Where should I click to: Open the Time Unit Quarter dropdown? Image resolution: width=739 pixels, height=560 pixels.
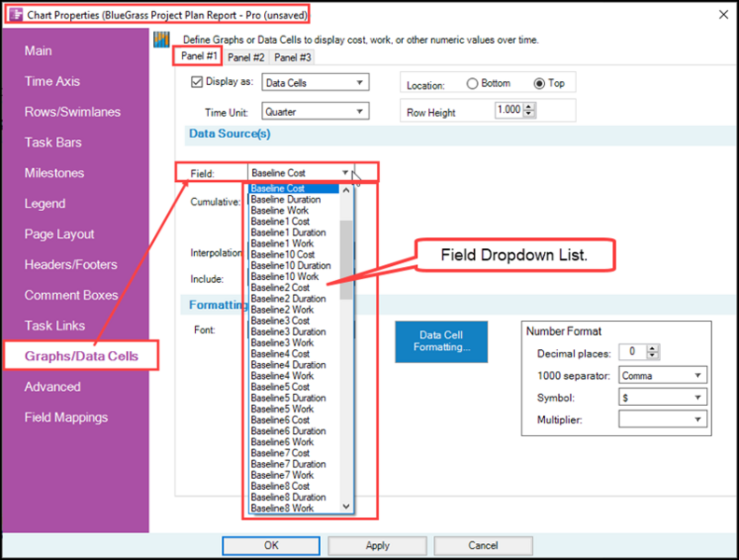coord(314,112)
